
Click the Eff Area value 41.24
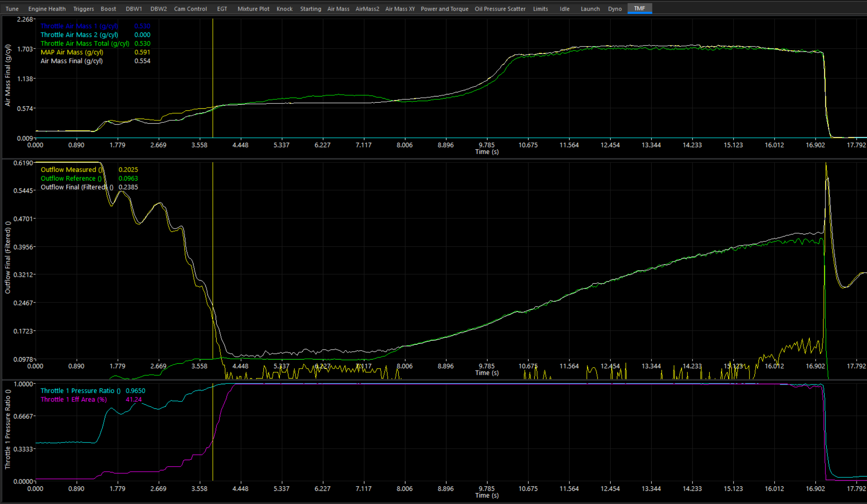(134, 399)
